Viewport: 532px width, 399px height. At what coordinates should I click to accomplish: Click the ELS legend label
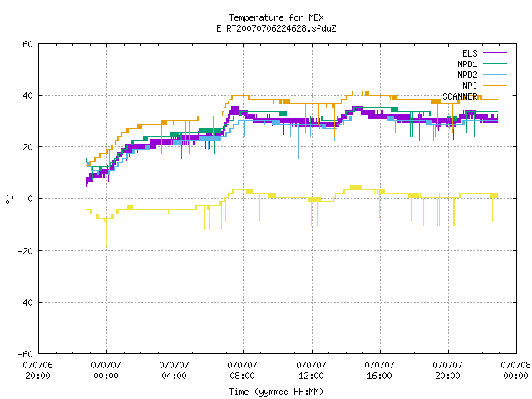[x=470, y=53]
